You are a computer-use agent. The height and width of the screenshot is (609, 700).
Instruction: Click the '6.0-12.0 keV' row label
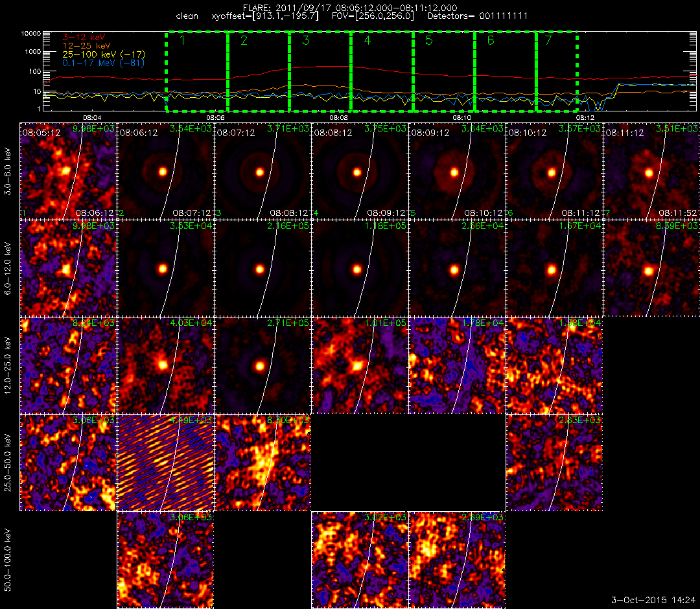click(x=8, y=269)
